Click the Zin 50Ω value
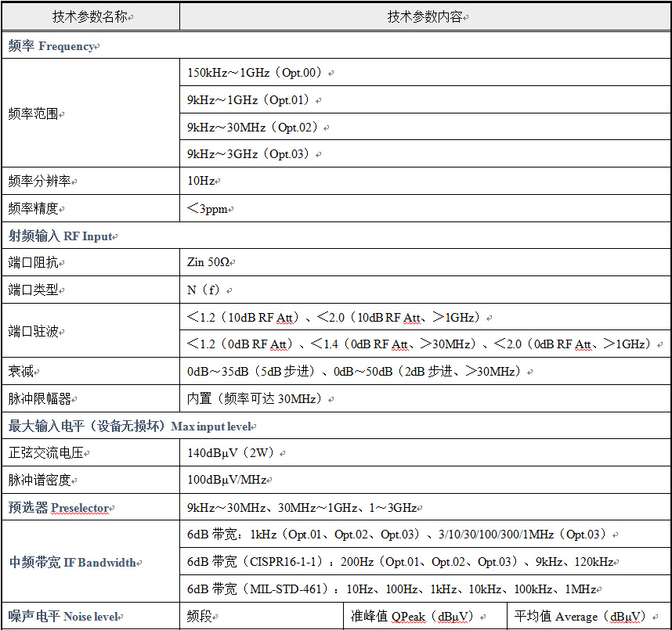This screenshot has height=630, width=672. [x=210, y=262]
